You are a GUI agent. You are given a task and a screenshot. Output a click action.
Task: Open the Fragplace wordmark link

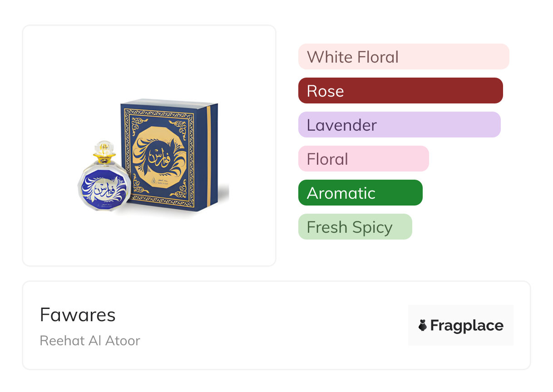(x=467, y=325)
